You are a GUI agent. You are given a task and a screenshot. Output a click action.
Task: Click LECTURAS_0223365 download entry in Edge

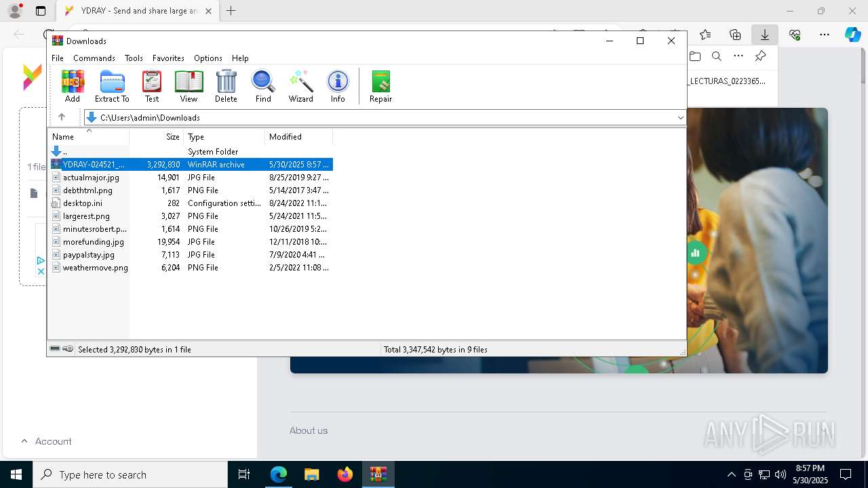(726, 81)
